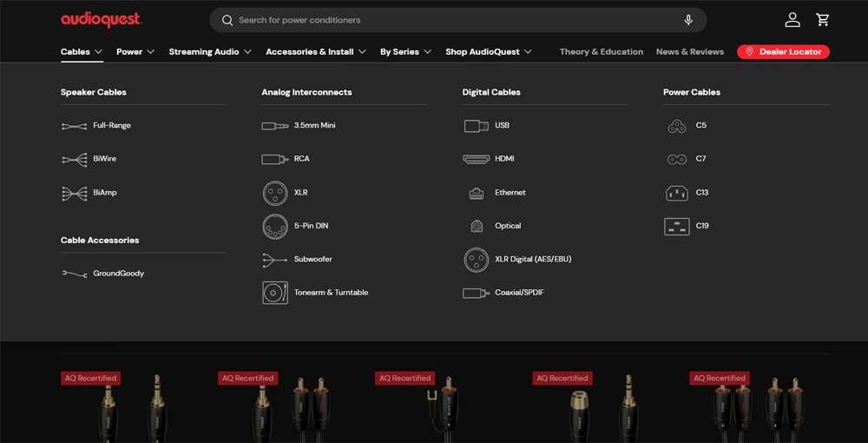Expand the Streaming Audio chevron

click(x=247, y=51)
